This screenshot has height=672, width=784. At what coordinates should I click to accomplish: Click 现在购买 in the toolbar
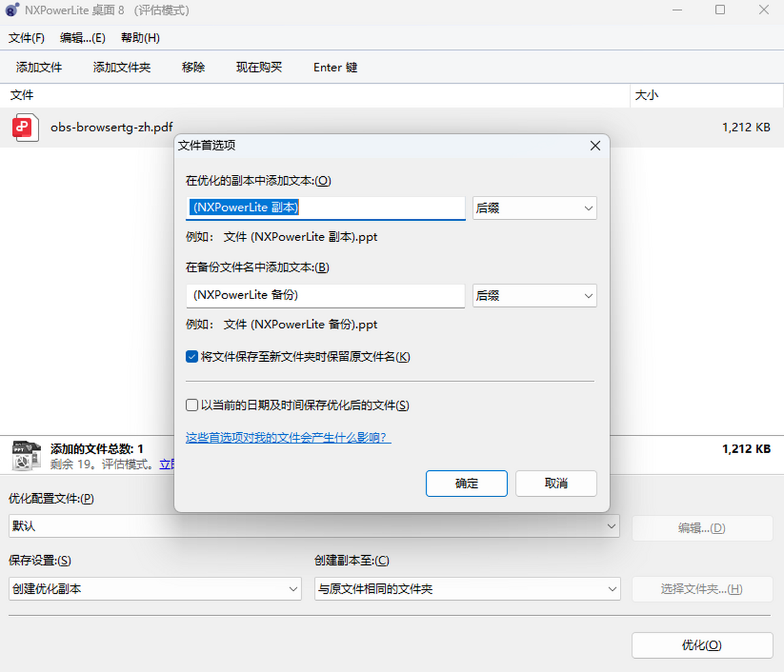pyautogui.click(x=259, y=67)
